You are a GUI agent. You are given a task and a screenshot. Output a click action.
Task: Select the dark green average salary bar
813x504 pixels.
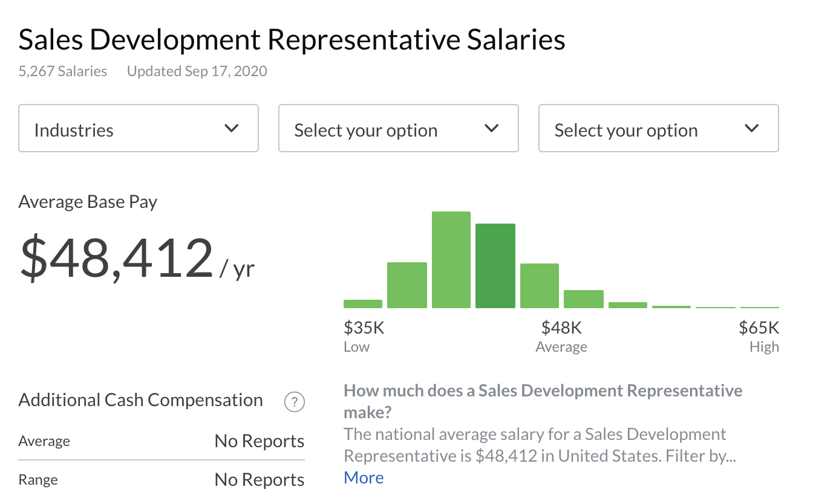click(x=495, y=266)
